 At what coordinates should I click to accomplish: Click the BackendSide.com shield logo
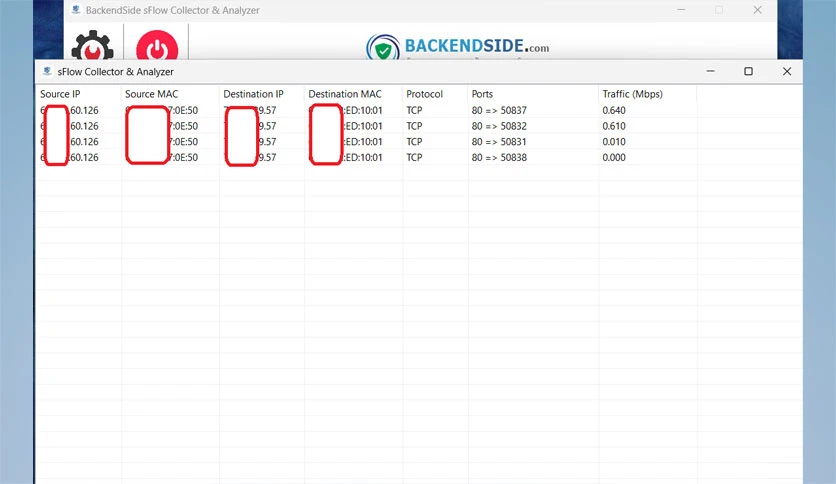(382, 48)
